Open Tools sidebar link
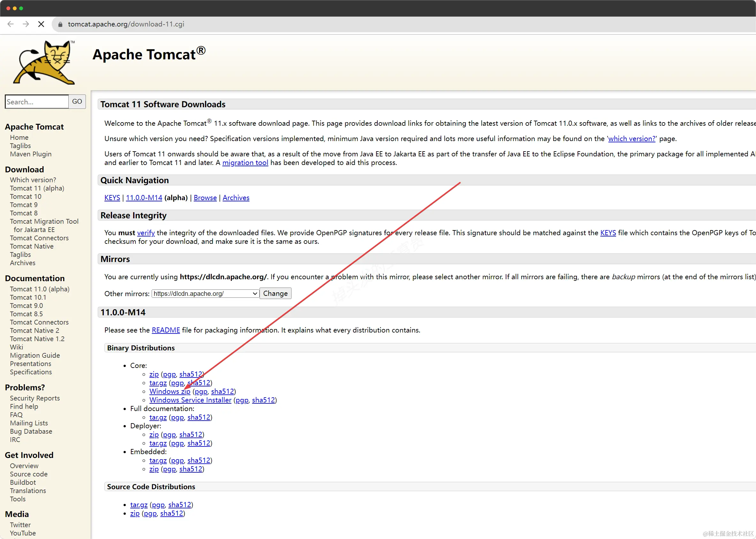 pos(18,499)
